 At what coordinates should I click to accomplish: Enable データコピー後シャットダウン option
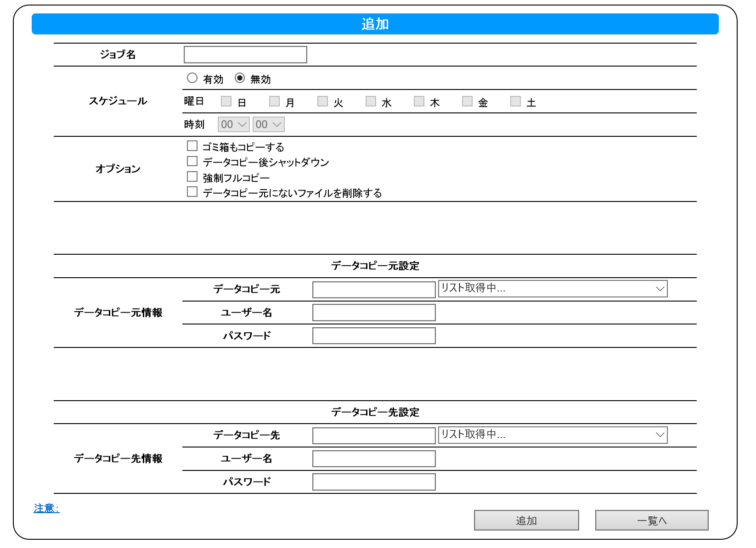coord(192,162)
